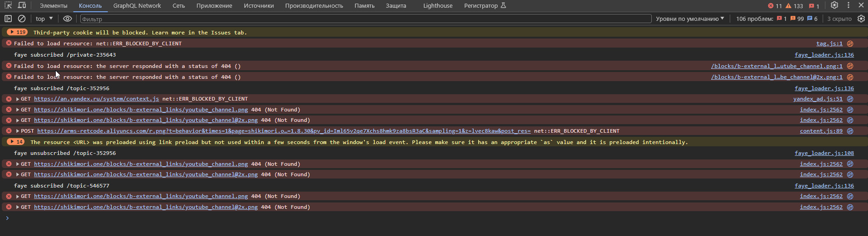Image resolution: width=868 pixels, height=236 pixels.
Task: Show the console sidebar panel
Action: (x=8, y=19)
